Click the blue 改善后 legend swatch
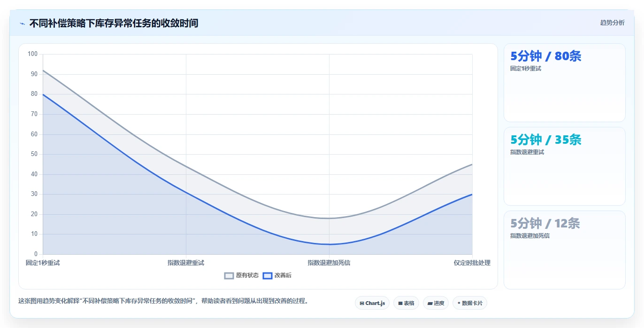 [x=267, y=275]
